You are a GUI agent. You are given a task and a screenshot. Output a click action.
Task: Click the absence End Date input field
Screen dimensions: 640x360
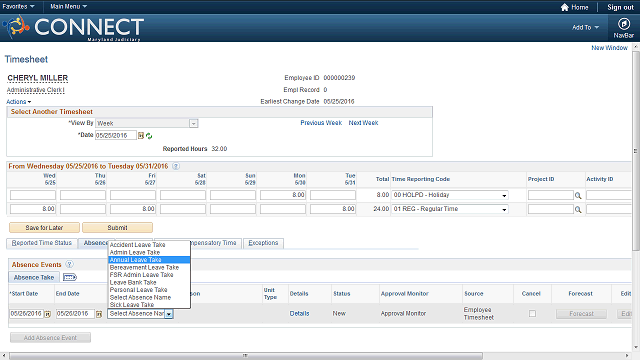[75, 314]
